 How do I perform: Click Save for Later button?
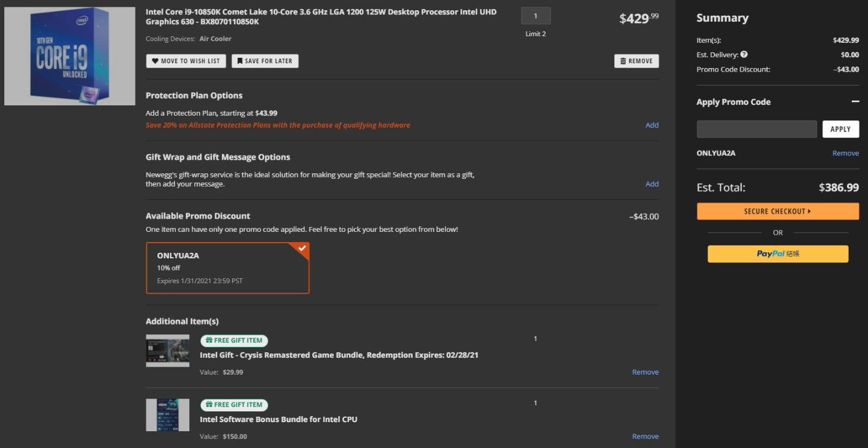pyautogui.click(x=265, y=61)
